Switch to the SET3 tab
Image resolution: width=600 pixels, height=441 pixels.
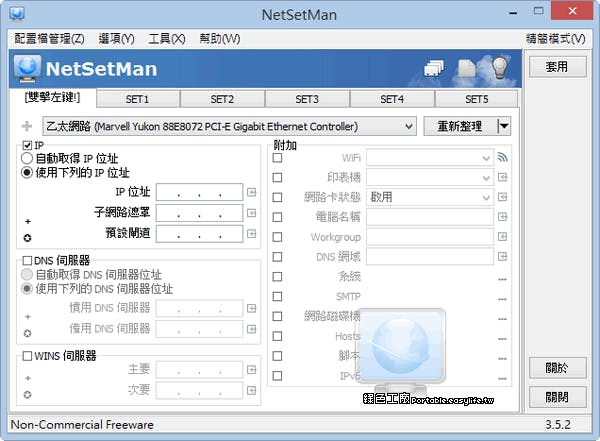(x=307, y=99)
